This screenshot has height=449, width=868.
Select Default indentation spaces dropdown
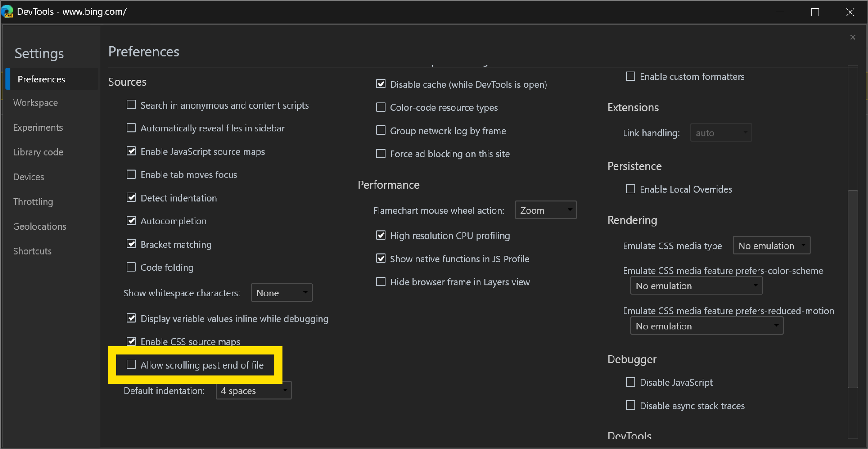point(253,391)
